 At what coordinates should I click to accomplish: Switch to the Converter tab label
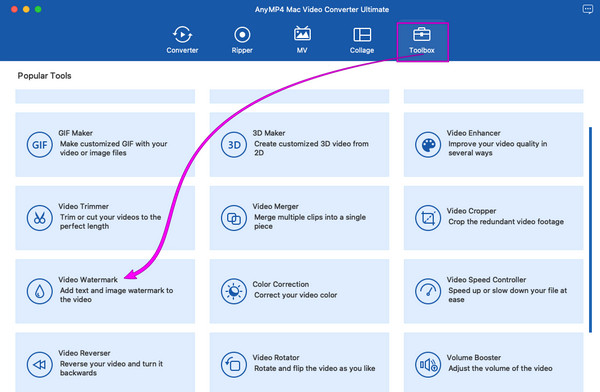[182, 50]
